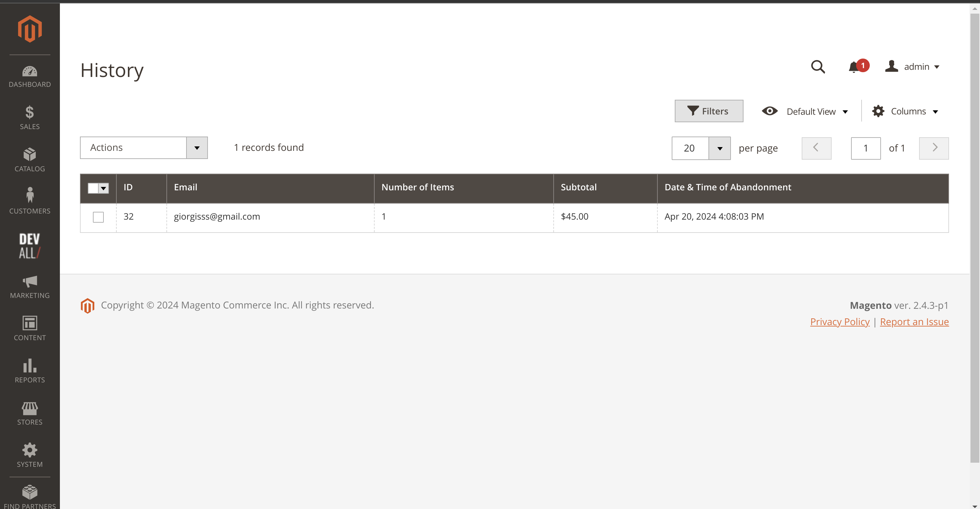The height and width of the screenshot is (509, 980).
Task: Open the per page count dropdown
Action: tap(719, 148)
